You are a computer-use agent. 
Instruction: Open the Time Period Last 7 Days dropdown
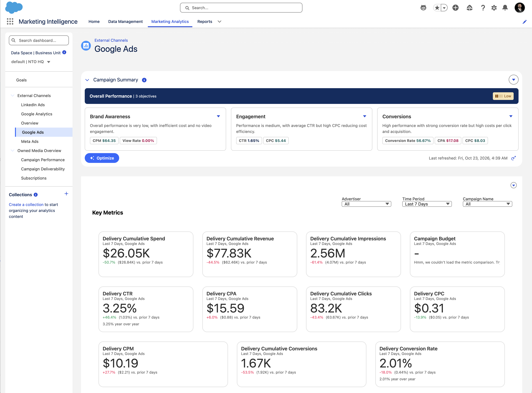click(427, 204)
